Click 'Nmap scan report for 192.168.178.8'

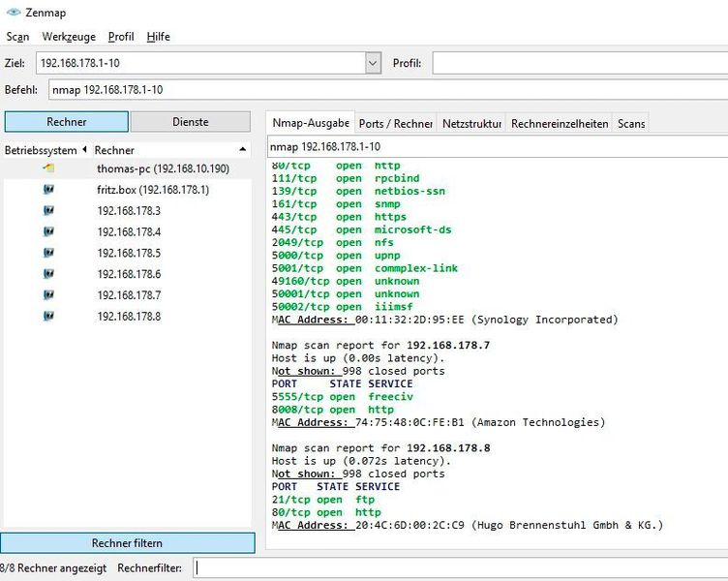[380, 448]
